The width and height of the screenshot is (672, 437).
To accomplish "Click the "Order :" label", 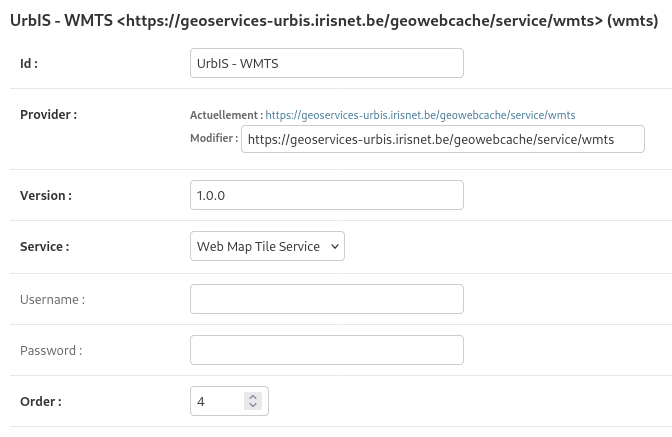I will click(x=41, y=401).
